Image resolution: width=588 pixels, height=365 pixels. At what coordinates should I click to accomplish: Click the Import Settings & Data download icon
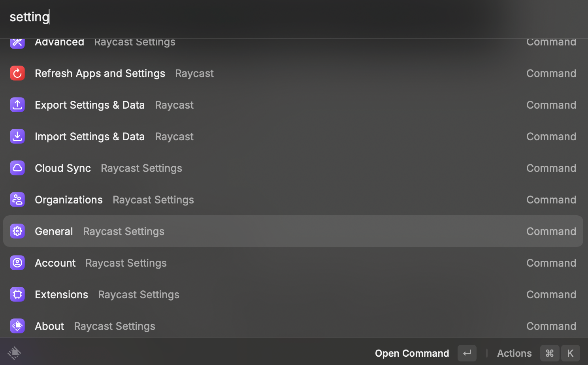pos(17,136)
